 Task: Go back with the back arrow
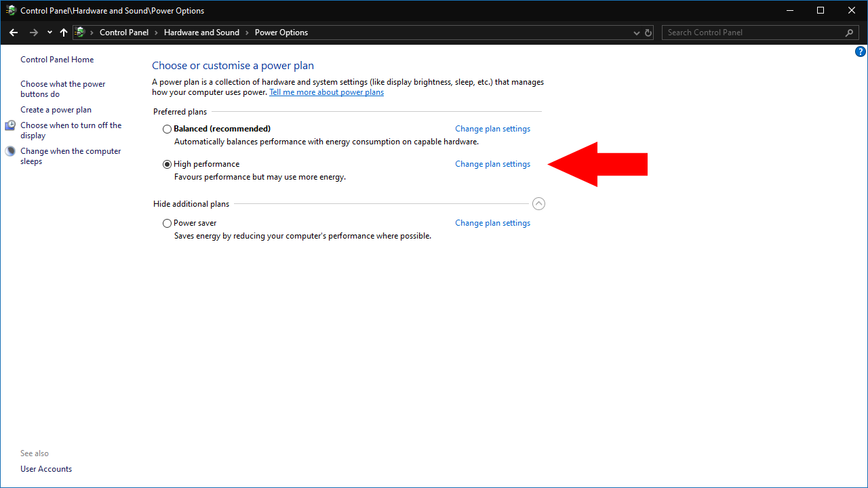[14, 33]
